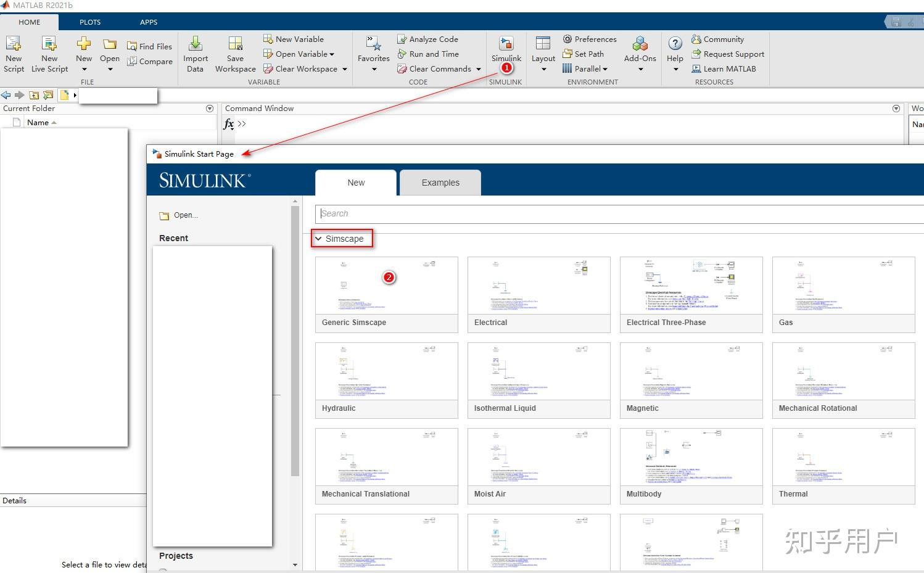Open the Layout options icon
924x573 pixels.
543,43
